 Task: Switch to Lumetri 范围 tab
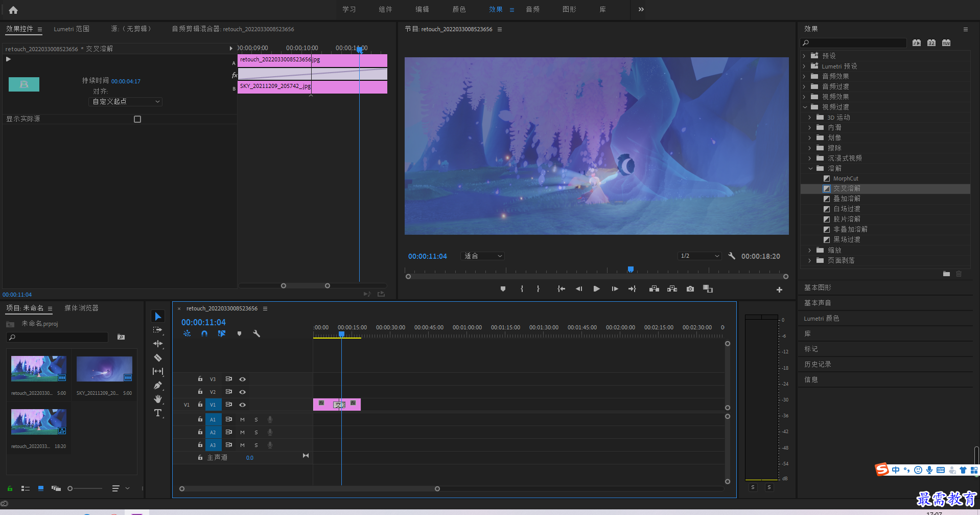[x=72, y=29]
